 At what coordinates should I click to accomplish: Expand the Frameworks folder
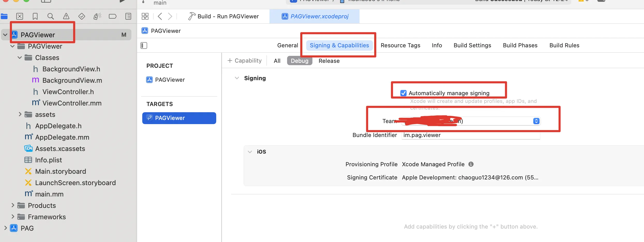click(x=12, y=217)
